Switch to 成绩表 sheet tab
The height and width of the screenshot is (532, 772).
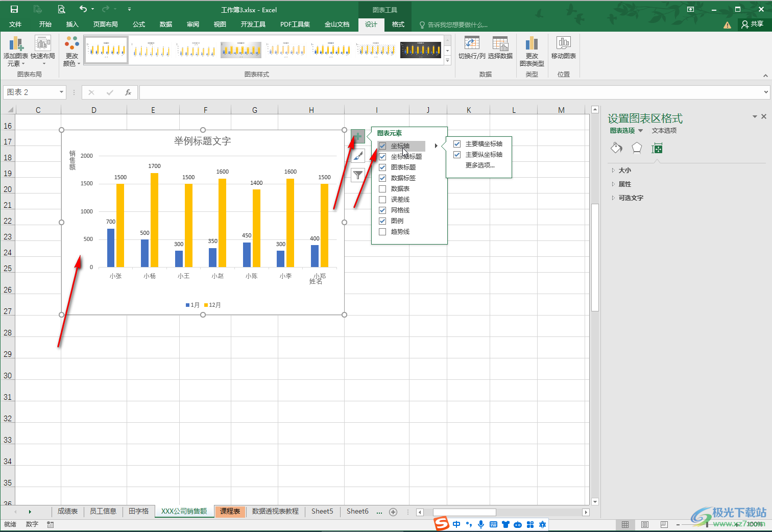(x=67, y=512)
